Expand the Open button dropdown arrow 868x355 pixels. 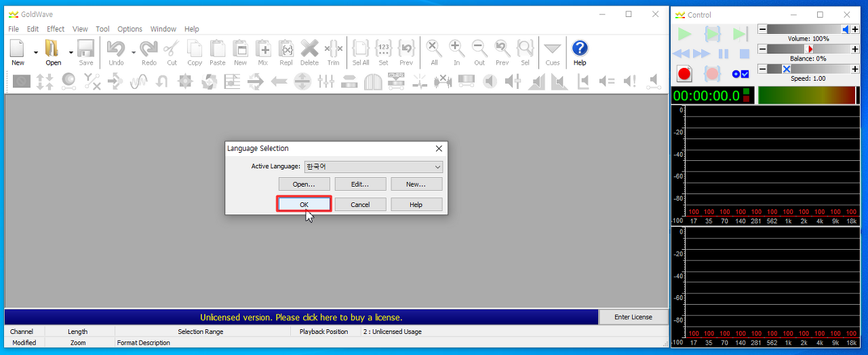[x=71, y=52]
